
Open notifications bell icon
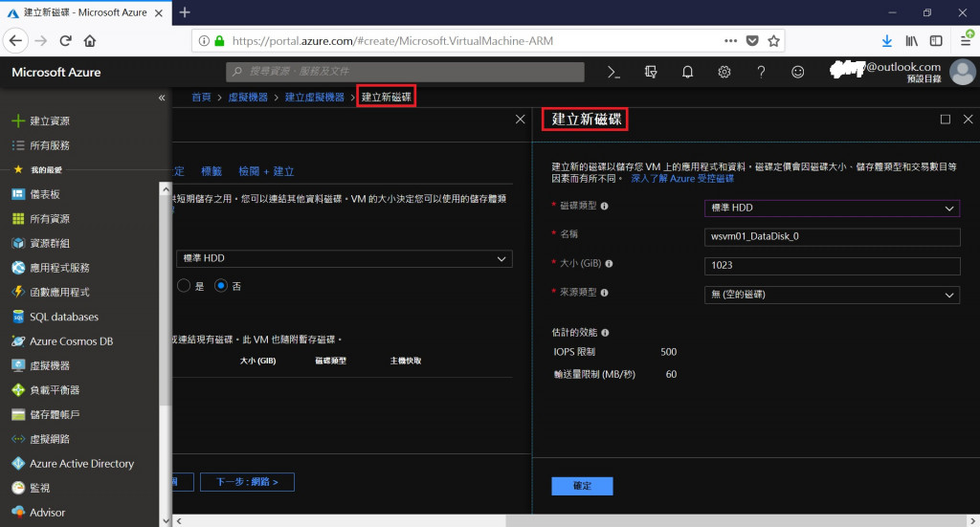point(687,73)
